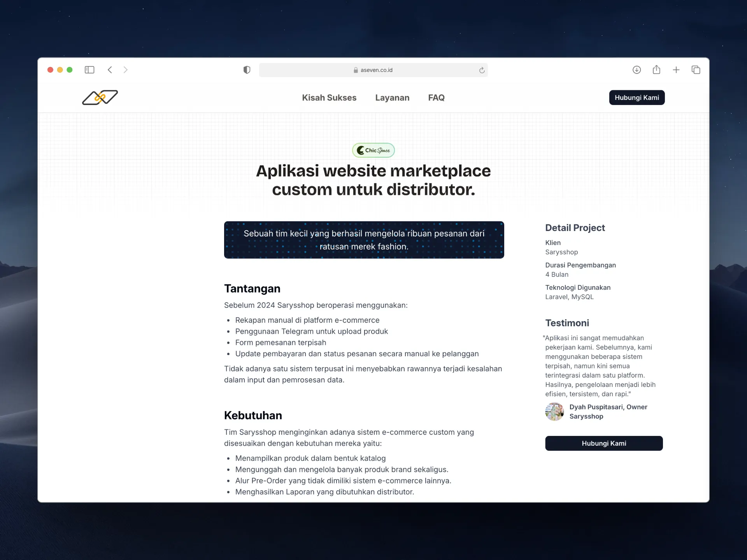Click 'Menampilkan produk dalam bentuk katalog' bullet
747x560 pixels.
click(x=310, y=458)
